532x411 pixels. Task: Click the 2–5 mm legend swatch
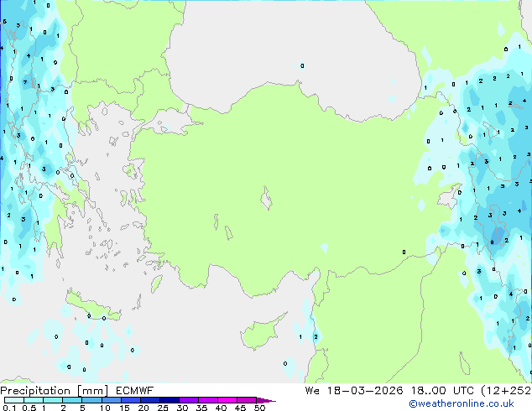[72, 400]
